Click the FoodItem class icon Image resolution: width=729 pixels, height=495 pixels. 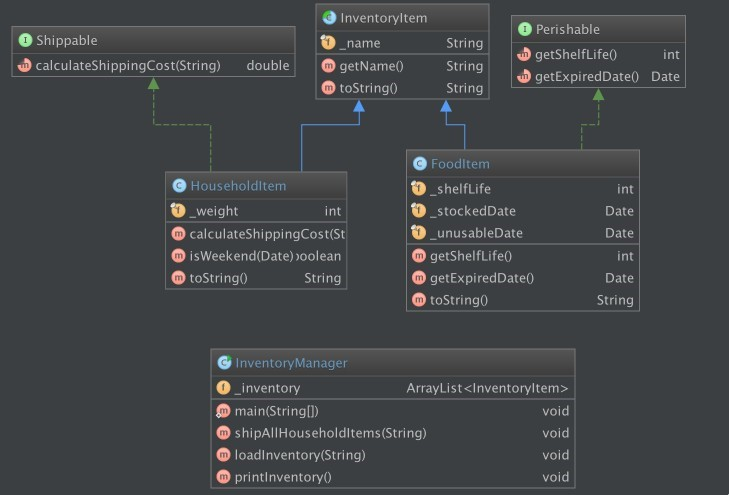(x=420, y=164)
